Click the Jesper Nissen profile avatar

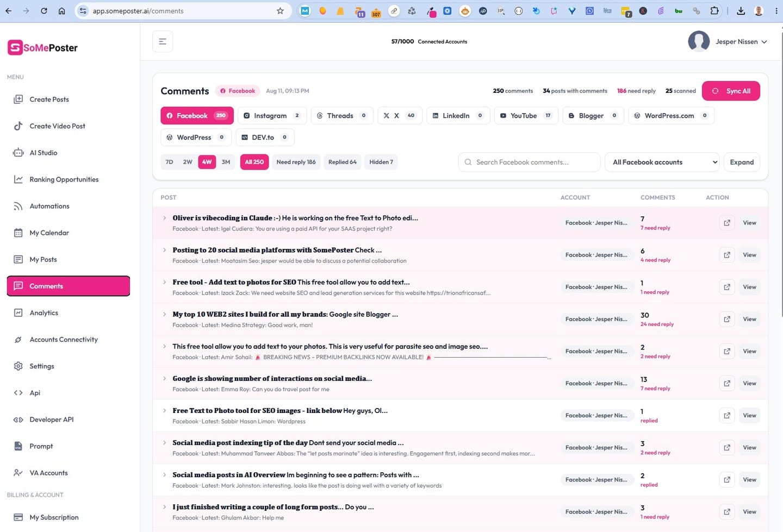699,41
